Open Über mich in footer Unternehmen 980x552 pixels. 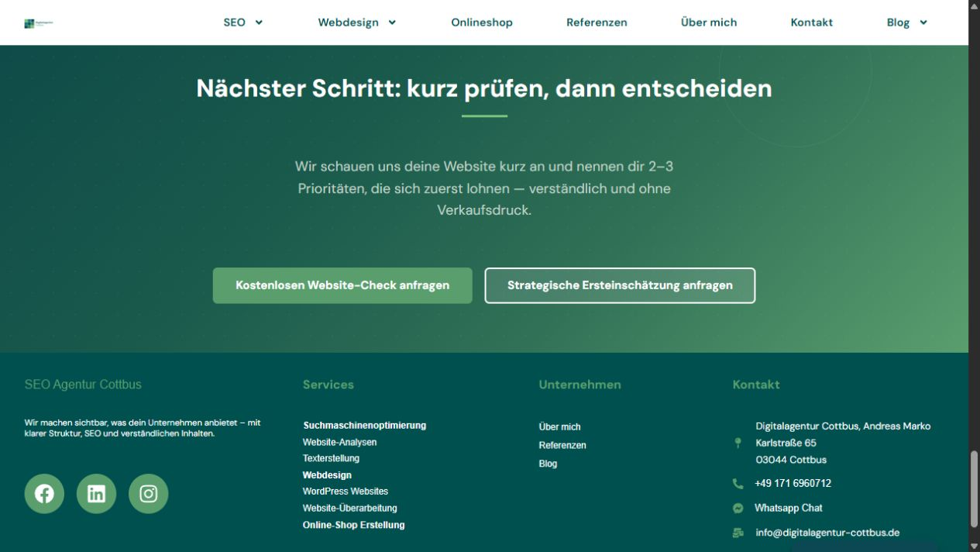pos(559,427)
